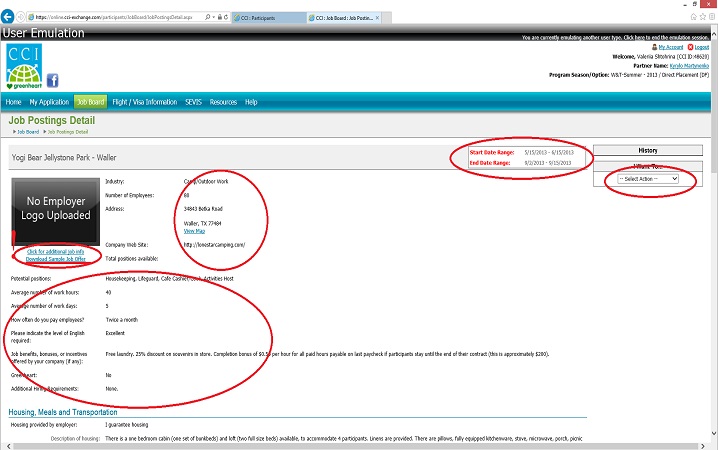
Task: Click the 'Twice a month' pay value
Action: pyautogui.click(x=122, y=320)
